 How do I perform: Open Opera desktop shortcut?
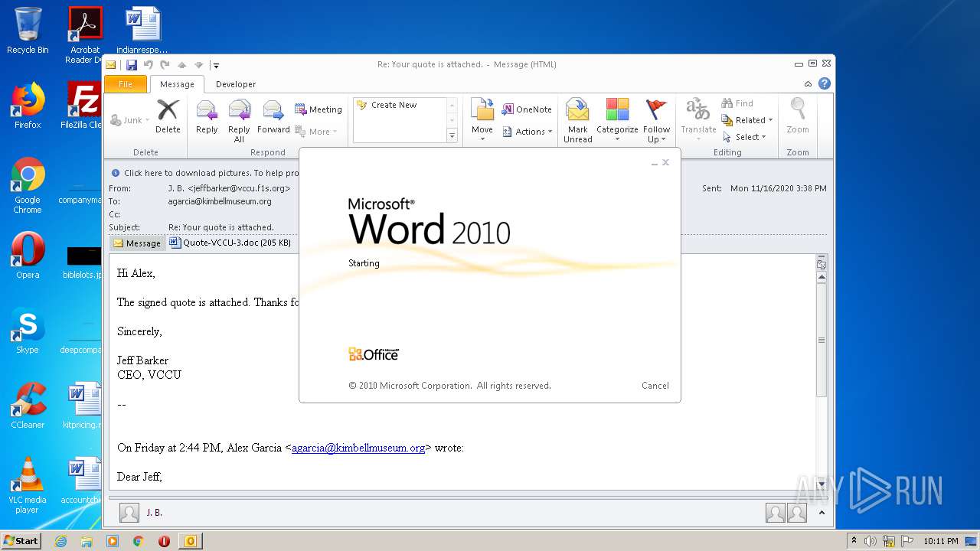pyautogui.click(x=28, y=255)
